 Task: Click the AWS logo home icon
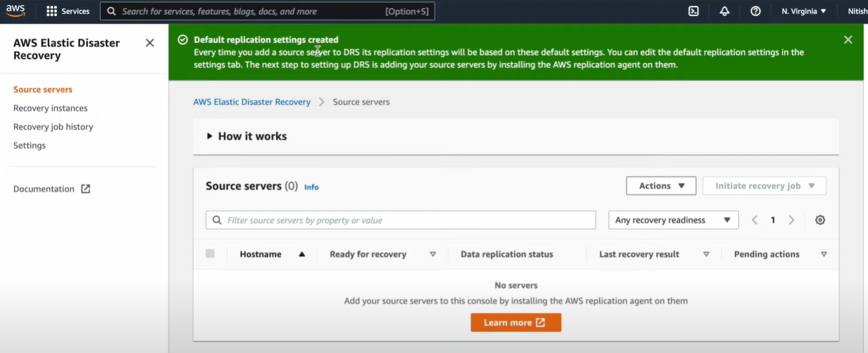pyautogui.click(x=16, y=11)
